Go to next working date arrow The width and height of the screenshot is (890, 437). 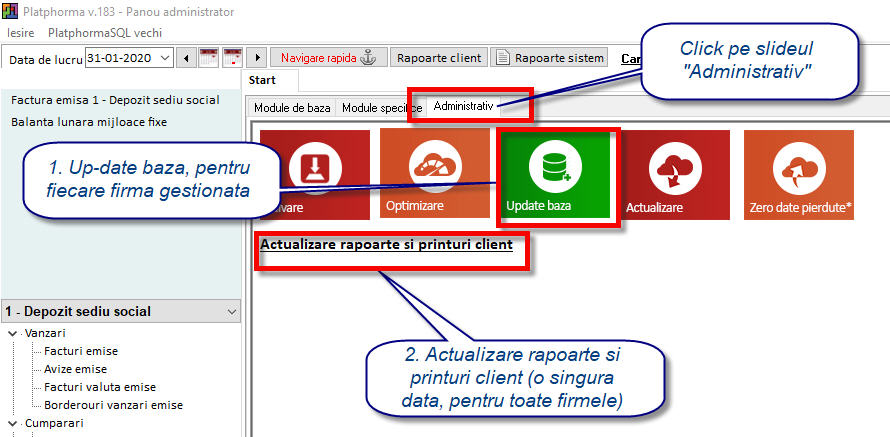click(x=255, y=58)
